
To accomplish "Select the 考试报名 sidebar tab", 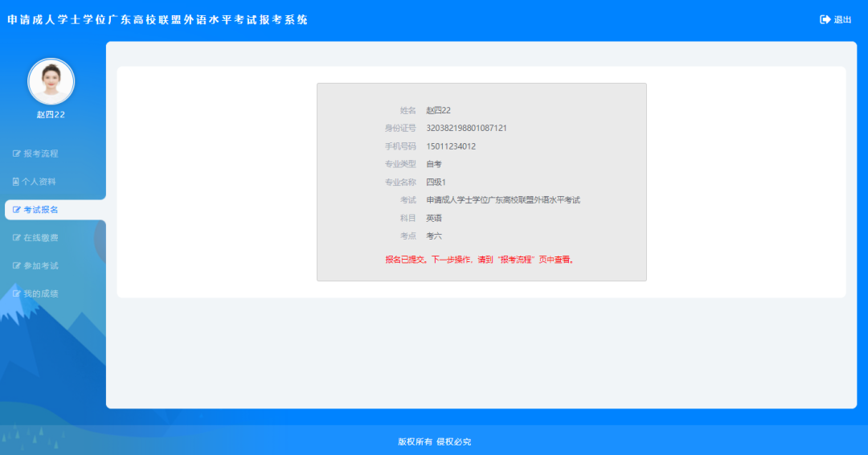I will point(41,210).
